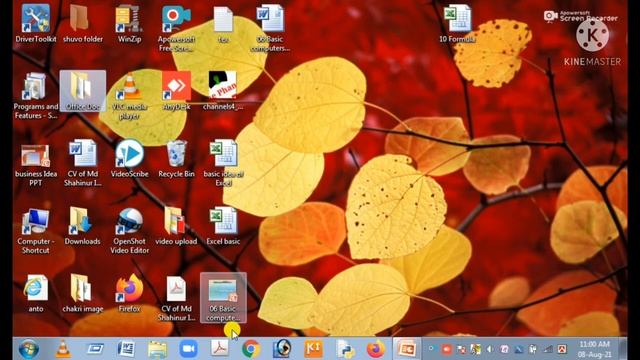
Task: Open the 11:00 AM clock and date
Action: (594, 349)
